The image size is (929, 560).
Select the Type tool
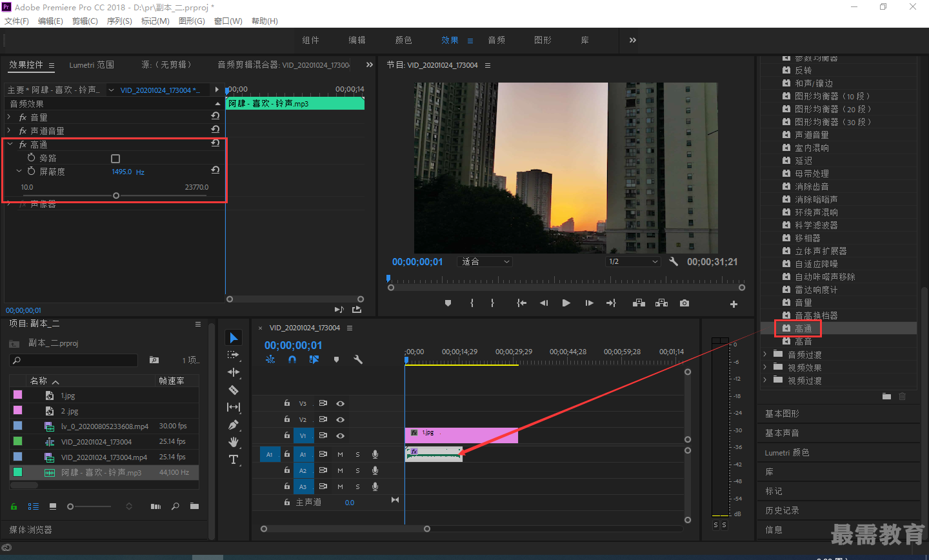234,459
